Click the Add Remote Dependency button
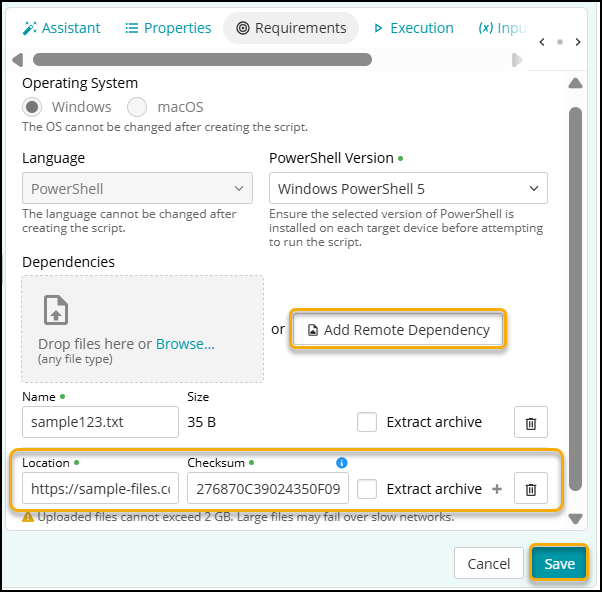 [398, 329]
